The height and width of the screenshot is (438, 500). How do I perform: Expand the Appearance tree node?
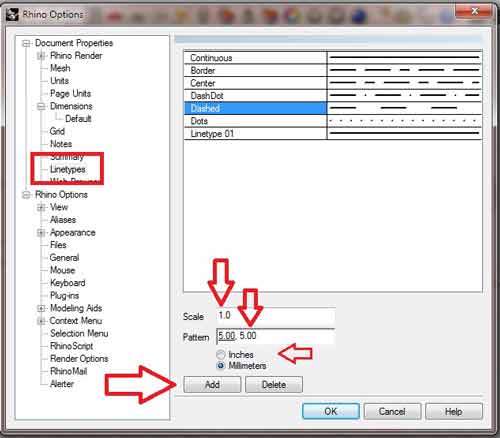point(41,232)
